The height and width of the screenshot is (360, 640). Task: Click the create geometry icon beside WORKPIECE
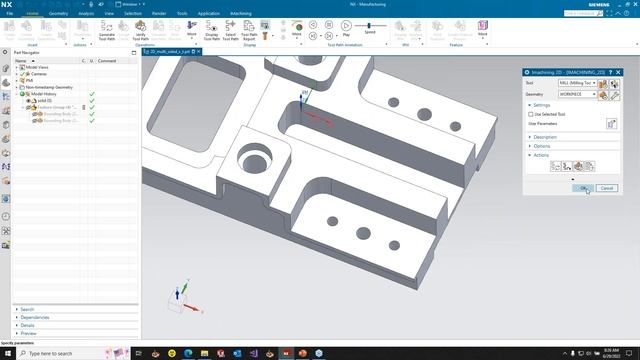603,95
